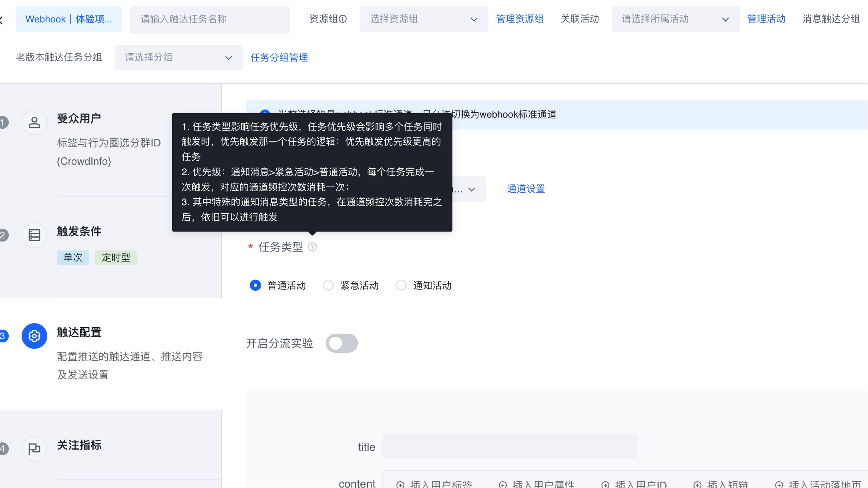Select the 普通活动 radio button
The height and width of the screenshot is (488, 868).
click(x=255, y=286)
